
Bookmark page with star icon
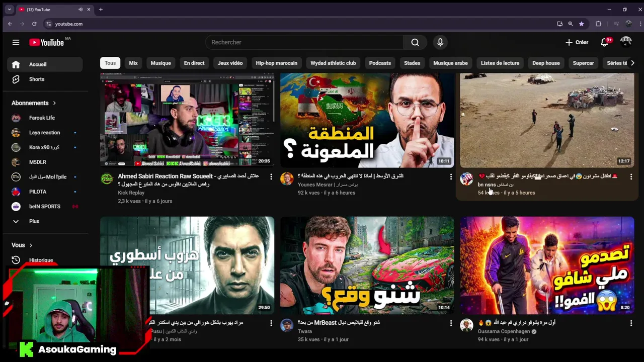pyautogui.click(x=582, y=24)
